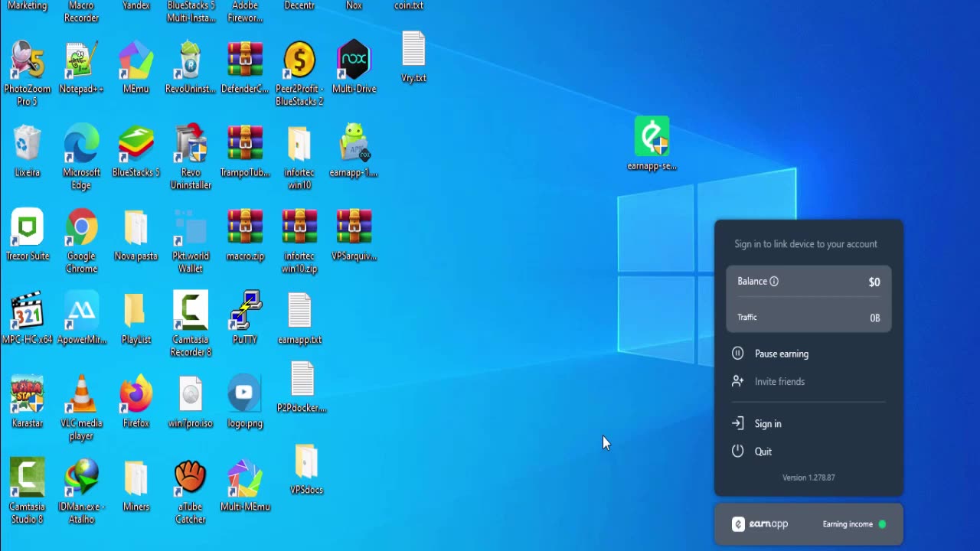Viewport: 980px width, 551px height.
Task: Select the earnapp-se... installer icon
Action: point(652,143)
